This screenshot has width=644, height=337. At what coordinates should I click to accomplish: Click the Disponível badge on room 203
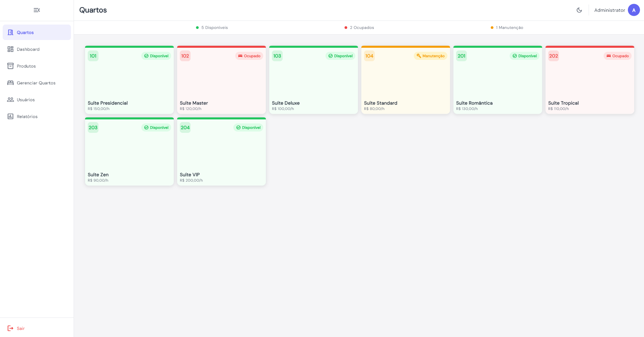pyautogui.click(x=156, y=127)
